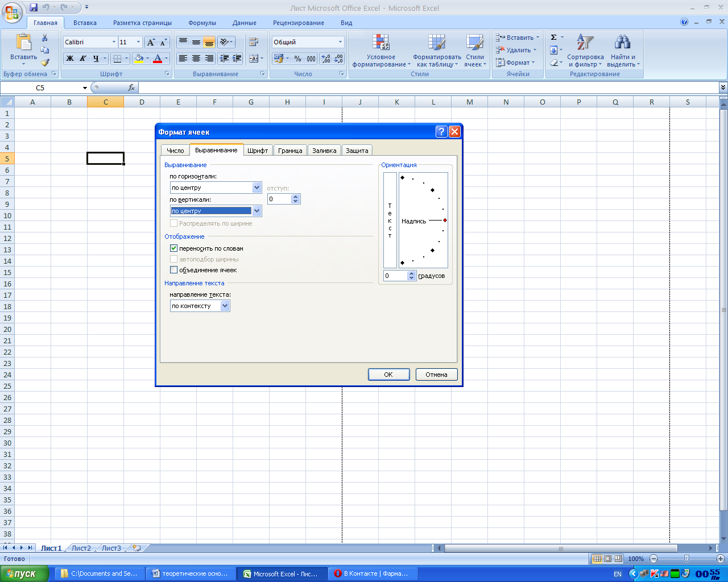This screenshot has width=728, height=582.
Task: Click Find and Select binoculars icon
Action: click(623, 43)
